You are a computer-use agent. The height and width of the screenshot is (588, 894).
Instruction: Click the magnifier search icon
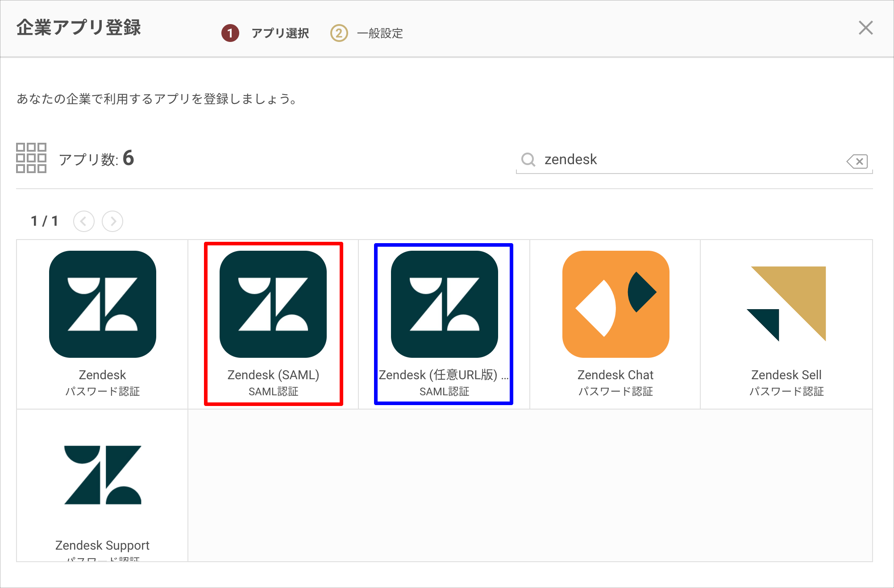coord(528,159)
